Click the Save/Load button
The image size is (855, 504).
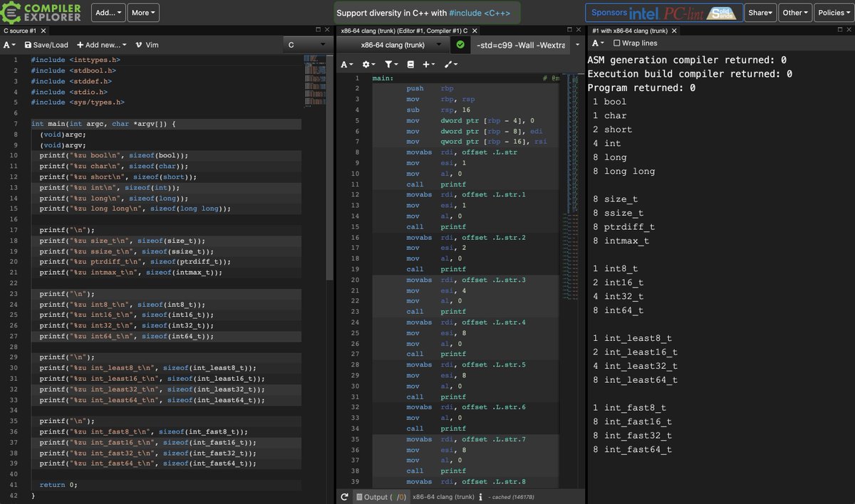[46, 45]
